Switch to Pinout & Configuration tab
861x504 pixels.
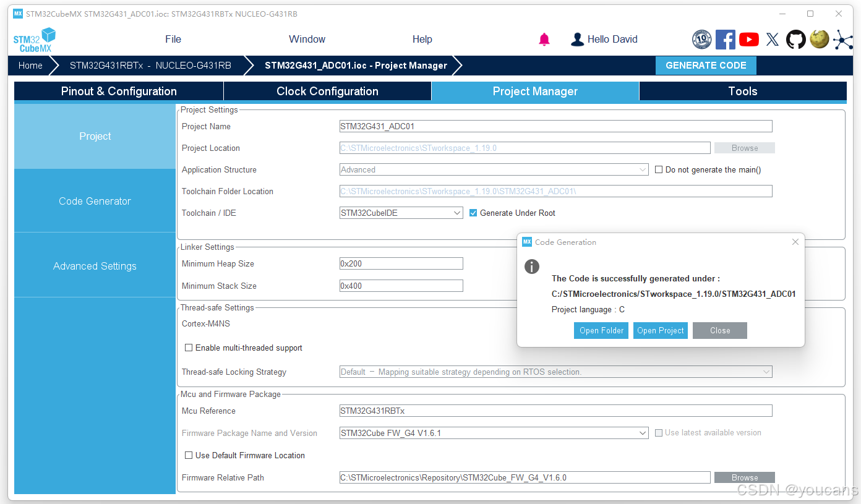pyautogui.click(x=119, y=92)
